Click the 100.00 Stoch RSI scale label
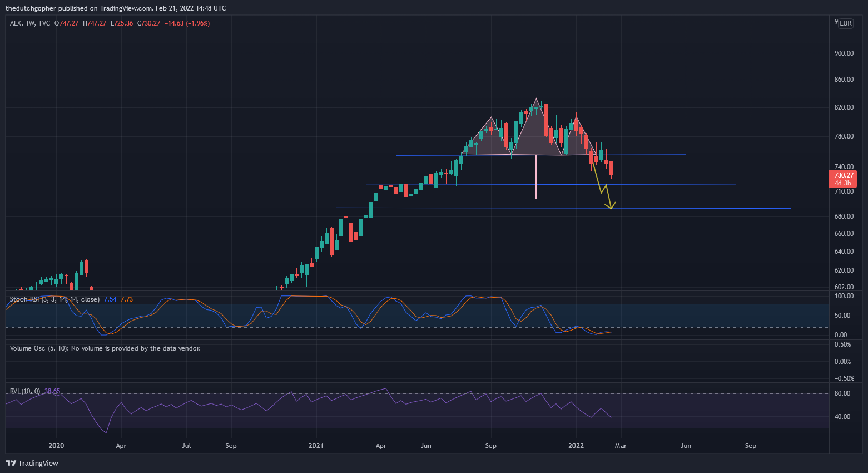 click(x=844, y=296)
